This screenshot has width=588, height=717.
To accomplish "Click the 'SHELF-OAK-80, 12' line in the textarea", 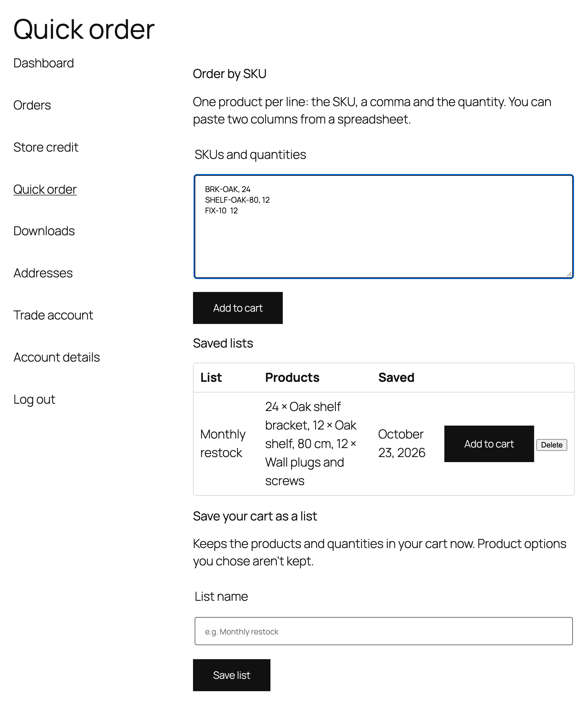I will click(x=237, y=200).
